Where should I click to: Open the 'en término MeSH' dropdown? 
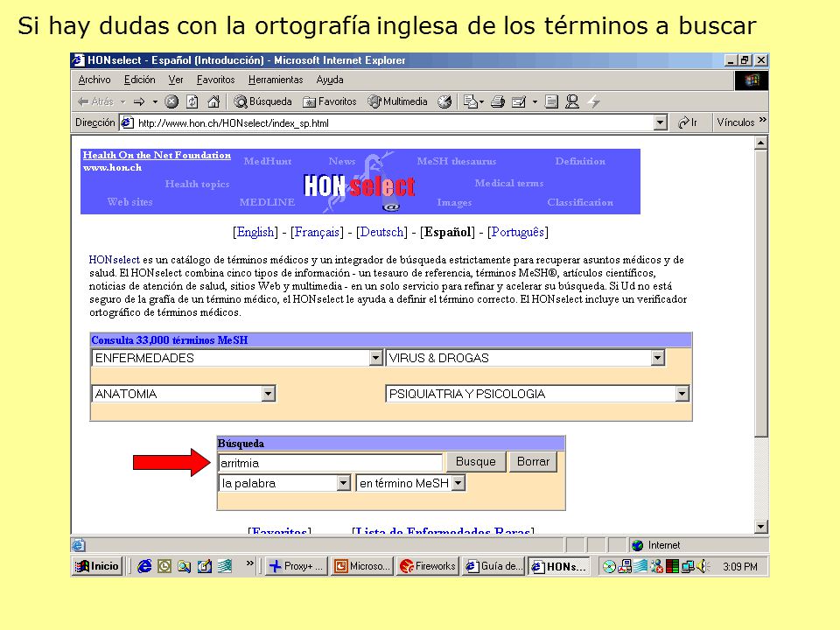pyautogui.click(x=410, y=483)
